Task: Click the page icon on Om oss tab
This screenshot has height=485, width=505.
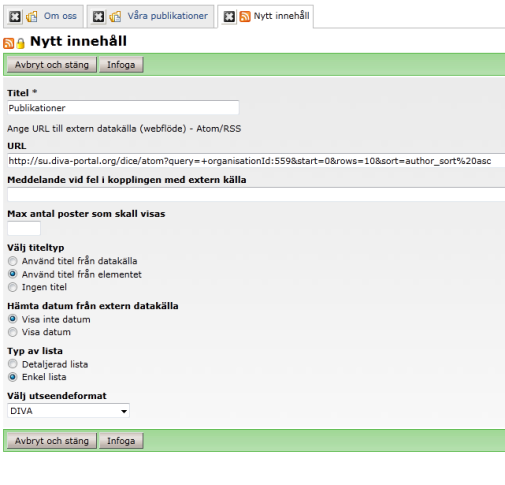Action: tap(32, 16)
